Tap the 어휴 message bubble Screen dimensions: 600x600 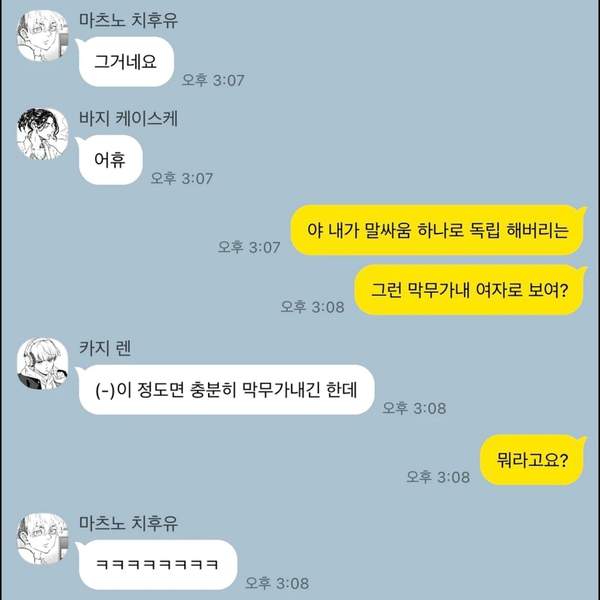[110, 160]
